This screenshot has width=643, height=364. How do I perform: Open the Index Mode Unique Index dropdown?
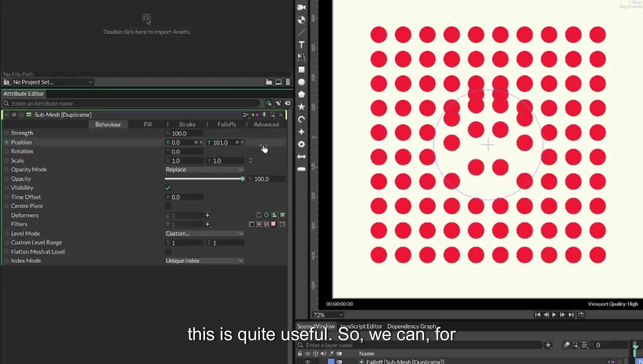pos(204,261)
